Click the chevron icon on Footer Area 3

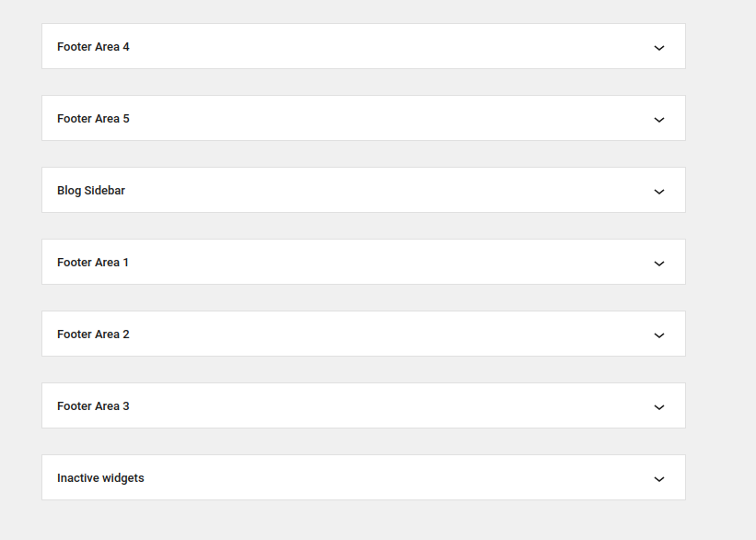(x=659, y=406)
